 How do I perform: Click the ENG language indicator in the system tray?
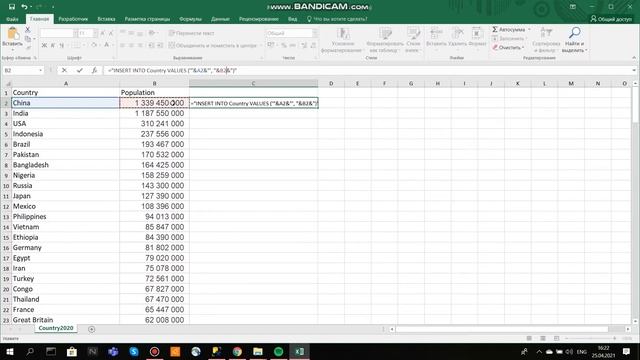point(582,352)
